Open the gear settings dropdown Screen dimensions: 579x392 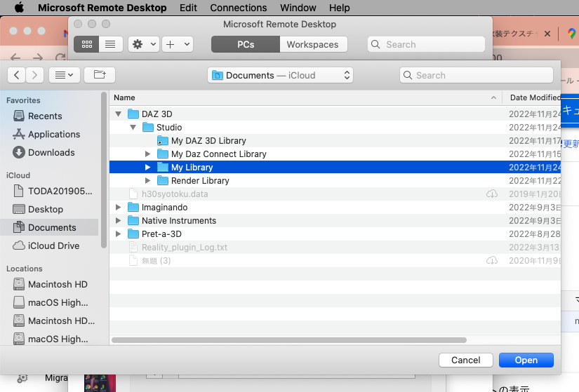[x=144, y=44]
